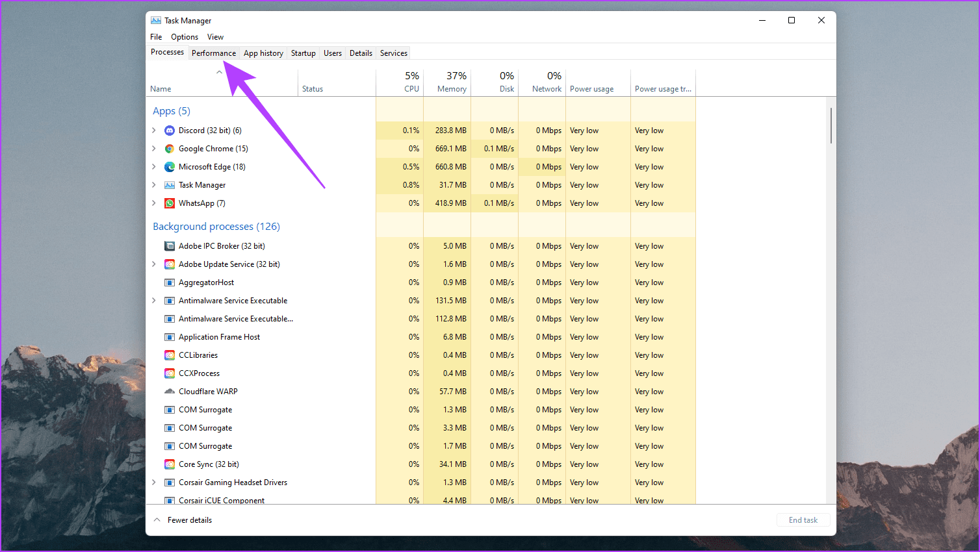Switch to the Services tab
This screenshot has width=980, height=552.
[394, 53]
